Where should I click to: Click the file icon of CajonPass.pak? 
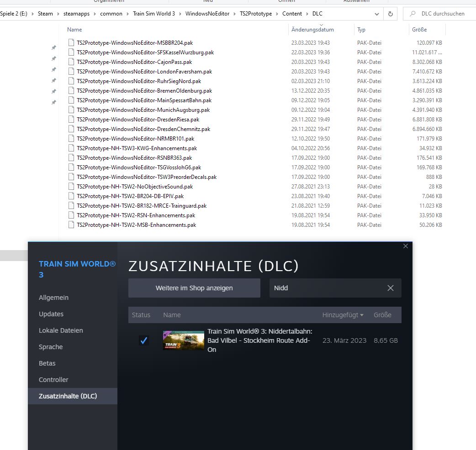(x=71, y=62)
